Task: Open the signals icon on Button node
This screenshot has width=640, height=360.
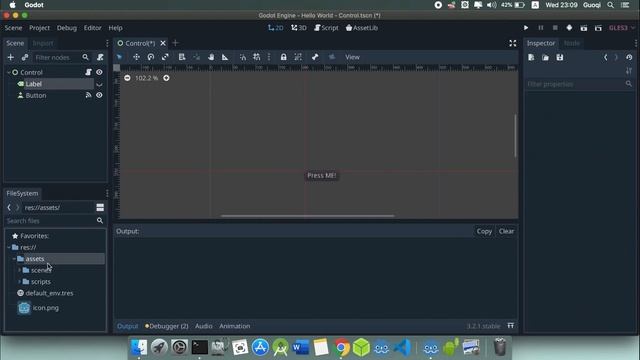Action: 89,95
